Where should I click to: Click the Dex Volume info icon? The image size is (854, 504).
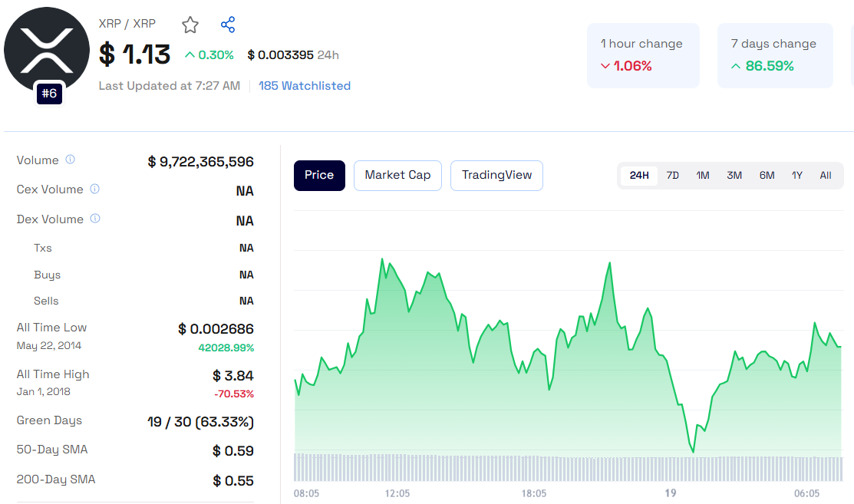tap(95, 219)
